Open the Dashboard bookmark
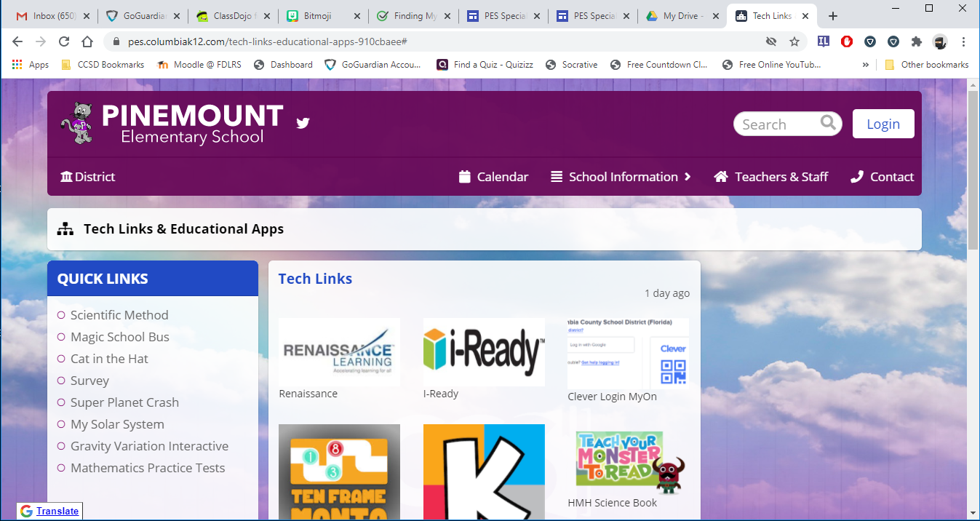 [283, 65]
